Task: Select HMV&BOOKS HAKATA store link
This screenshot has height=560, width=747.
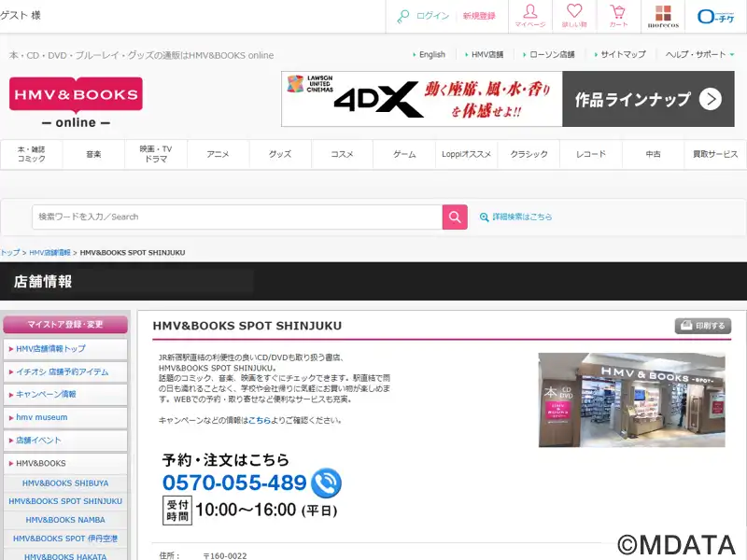Action: [x=65, y=556]
